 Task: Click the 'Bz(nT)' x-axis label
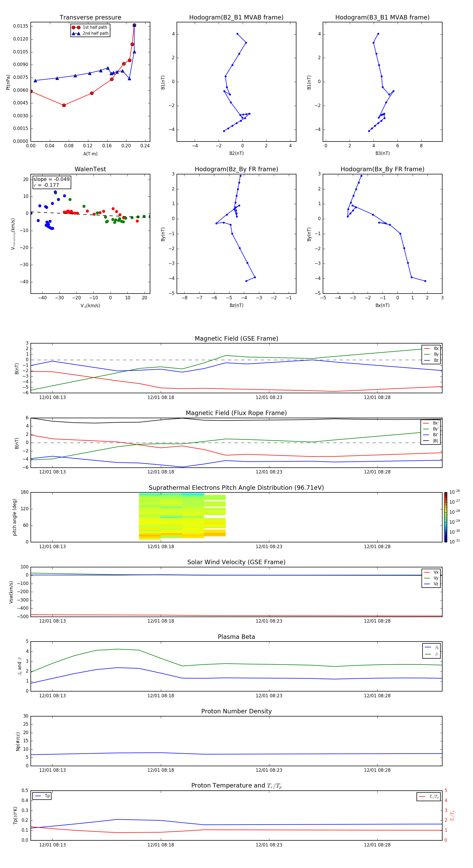[x=236, y=305]
